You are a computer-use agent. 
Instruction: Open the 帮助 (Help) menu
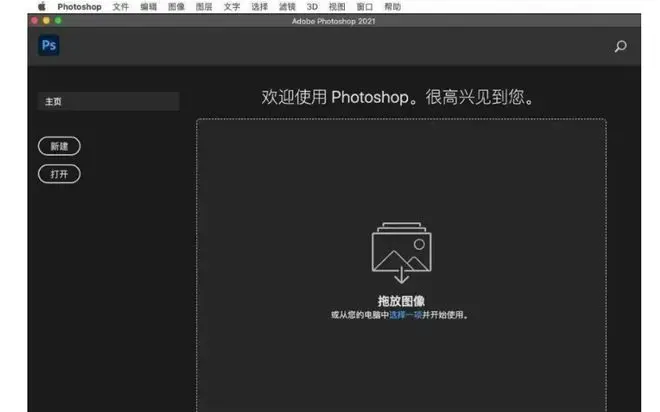click(392, 7)
